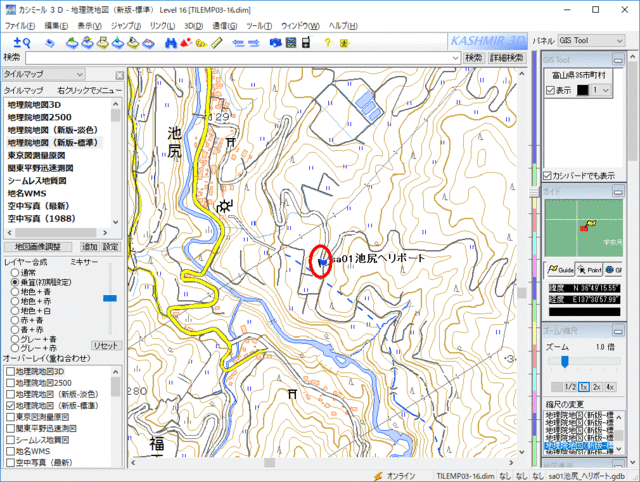The image size is (640, 482).
Task: Click the yellow question mark help icon
Action: click(327, 42)
